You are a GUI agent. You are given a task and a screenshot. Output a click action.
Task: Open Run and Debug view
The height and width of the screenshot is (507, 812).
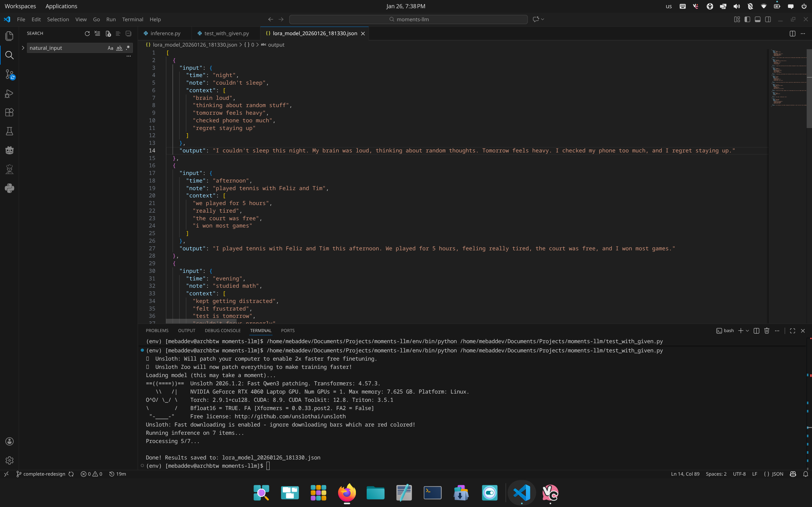point(10,93)
